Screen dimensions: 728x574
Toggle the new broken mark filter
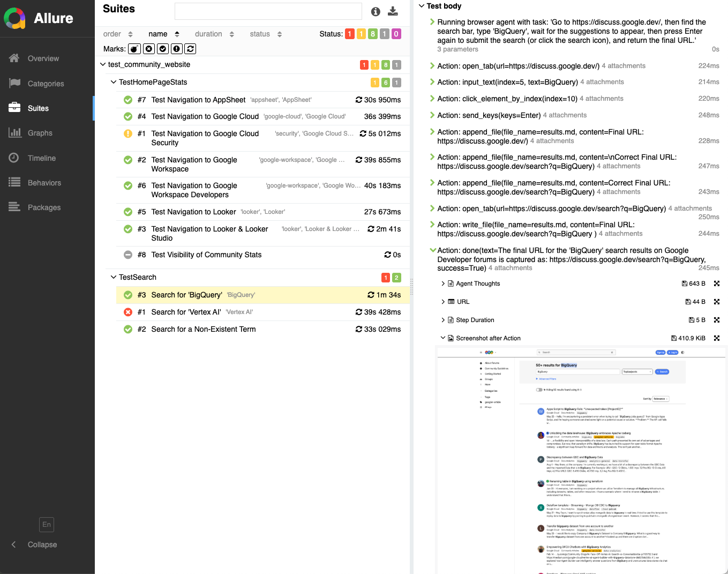pyautogui.click(x=177, y=49)
